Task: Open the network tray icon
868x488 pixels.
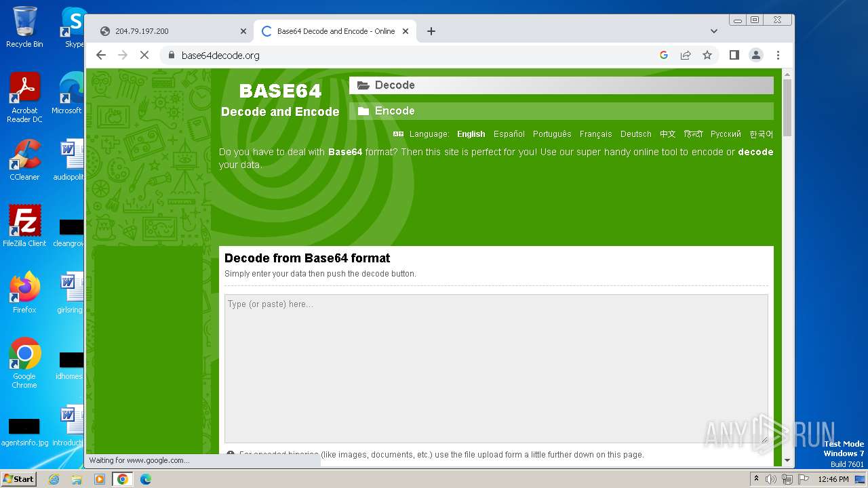Action: 787,479
